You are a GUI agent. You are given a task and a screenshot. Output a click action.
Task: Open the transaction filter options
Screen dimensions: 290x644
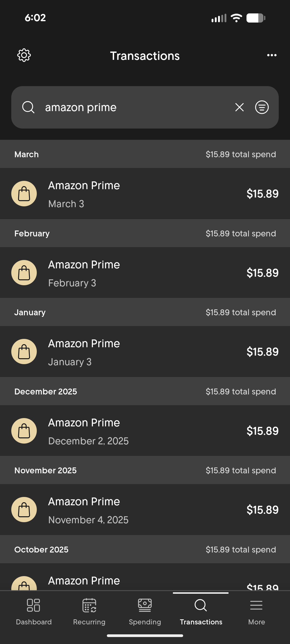click(262, 107)
